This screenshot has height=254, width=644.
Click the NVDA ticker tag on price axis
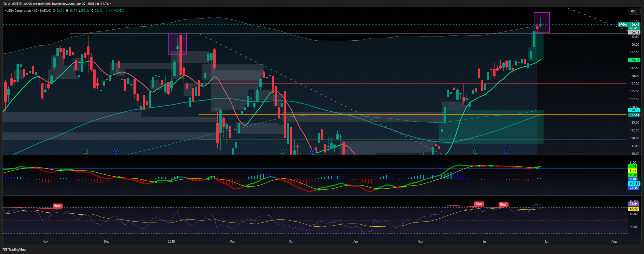click(623, 25)
